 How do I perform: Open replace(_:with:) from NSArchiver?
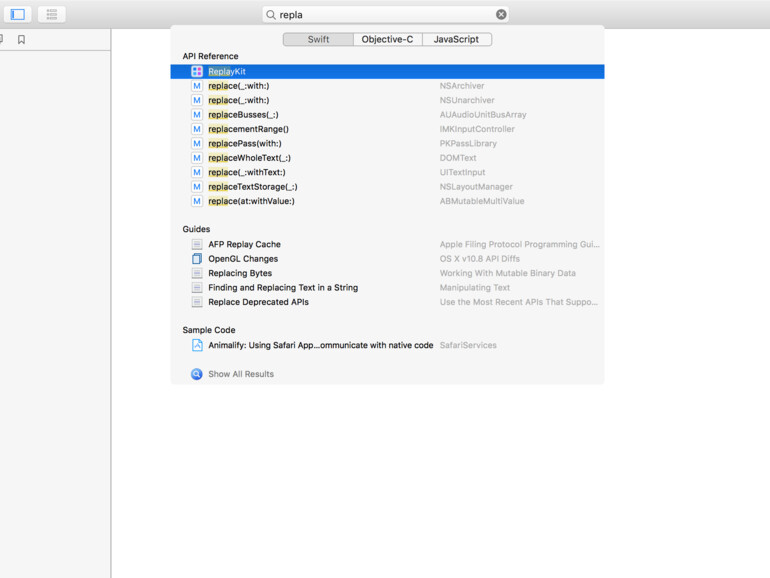387,86
